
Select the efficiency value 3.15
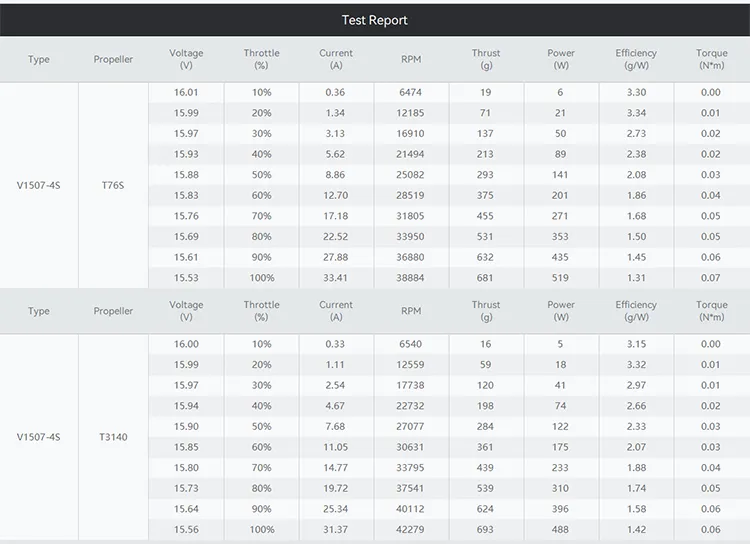coord(636,344)
